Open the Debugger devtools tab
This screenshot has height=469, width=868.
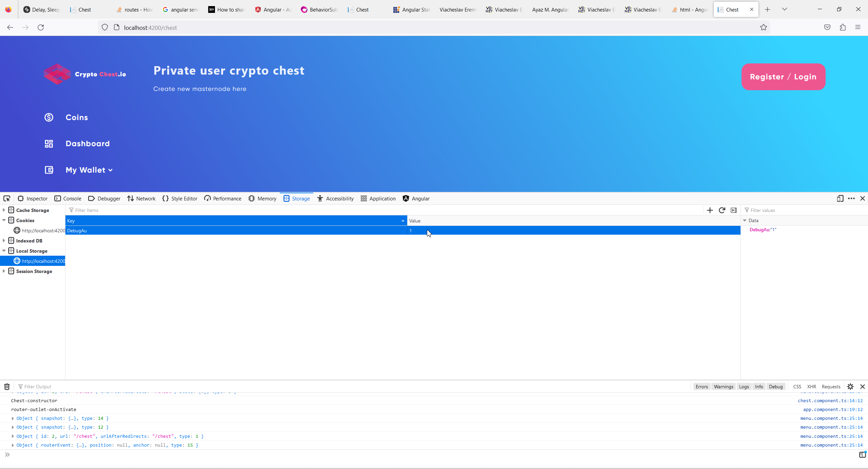(x=104, y=198)
